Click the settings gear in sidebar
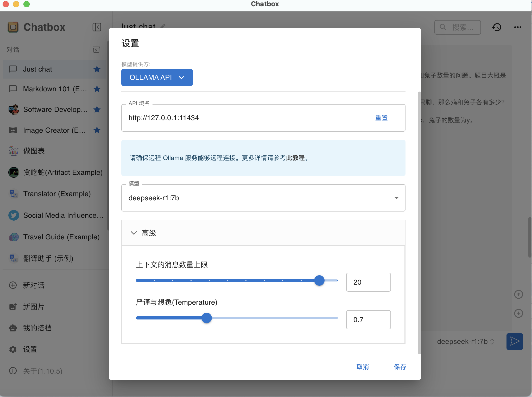 (x=13, y=349)
